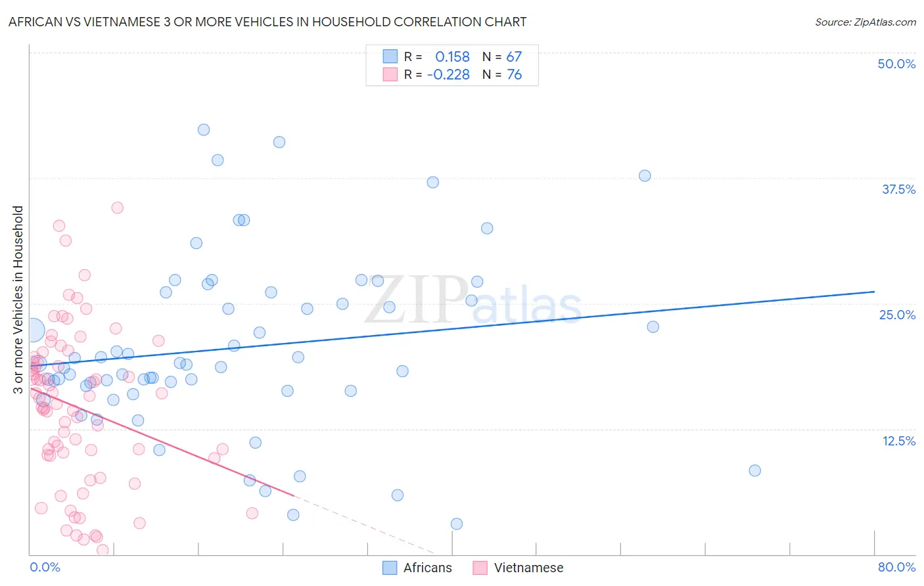Click the blue Africans legend swatch at bottom
The image size is (924, 586).
tap(390, 568)
